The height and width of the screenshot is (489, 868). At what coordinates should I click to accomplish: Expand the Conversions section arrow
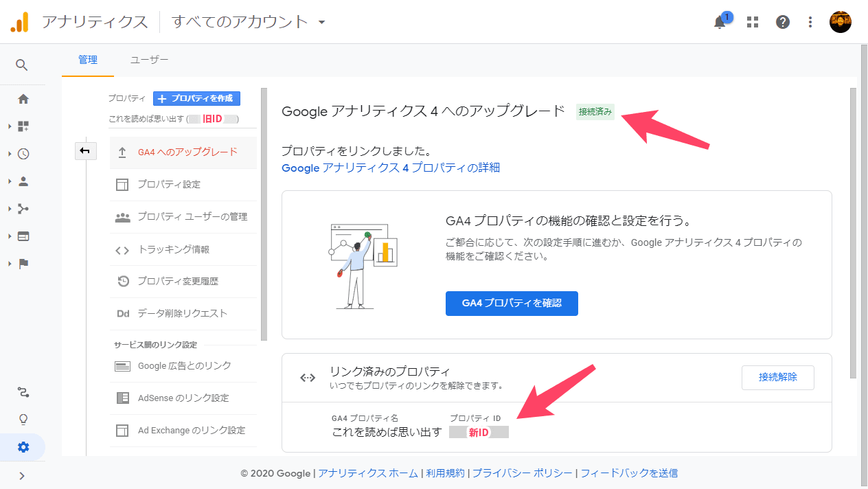click(10, 264)
